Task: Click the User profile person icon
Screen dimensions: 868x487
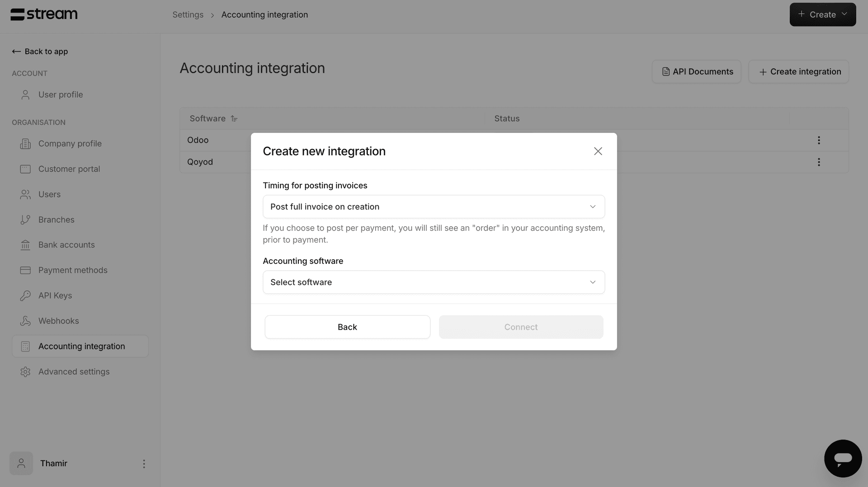Action: coord(25,95)
